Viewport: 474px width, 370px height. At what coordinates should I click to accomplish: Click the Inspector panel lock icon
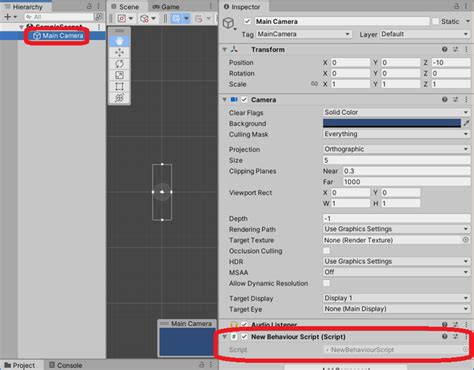(x=457, y=6)
